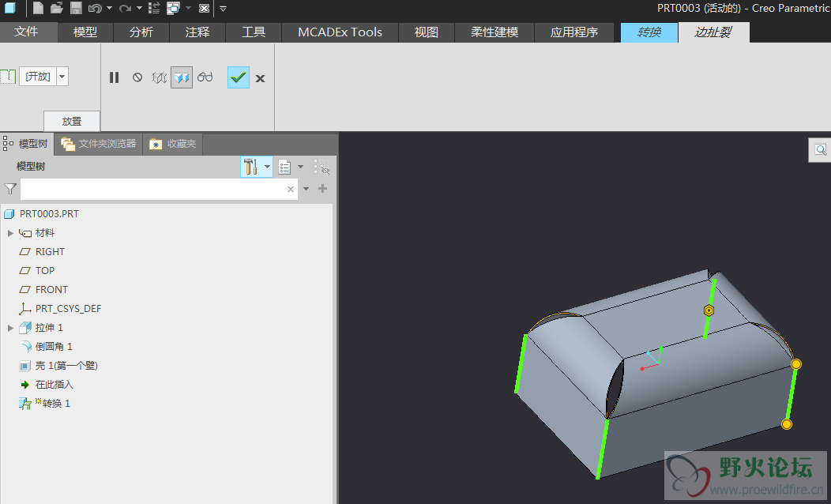Click the Undo arrow icon
831x504 pixels.
95,8
